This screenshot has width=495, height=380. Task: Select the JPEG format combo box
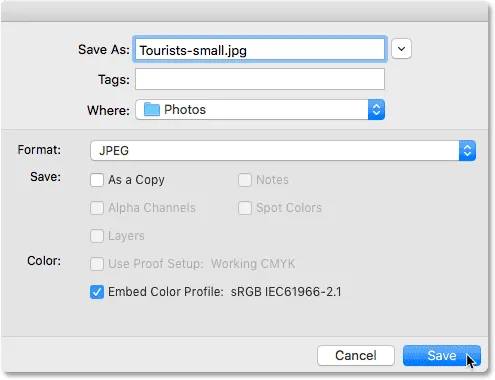[x=283, y=151]
